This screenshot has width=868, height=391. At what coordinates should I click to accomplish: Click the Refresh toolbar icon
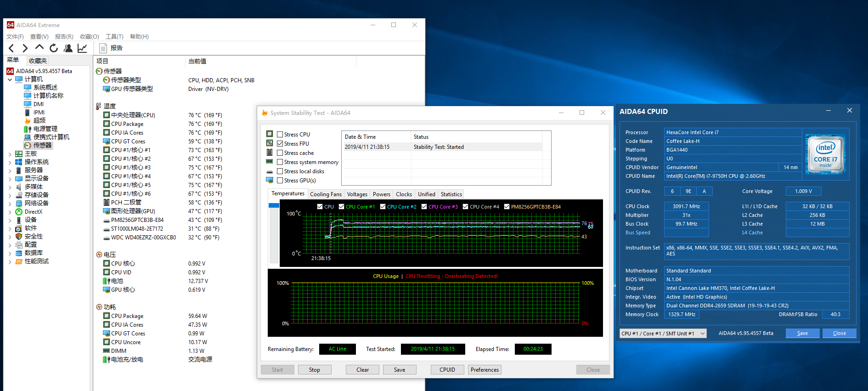54,48
